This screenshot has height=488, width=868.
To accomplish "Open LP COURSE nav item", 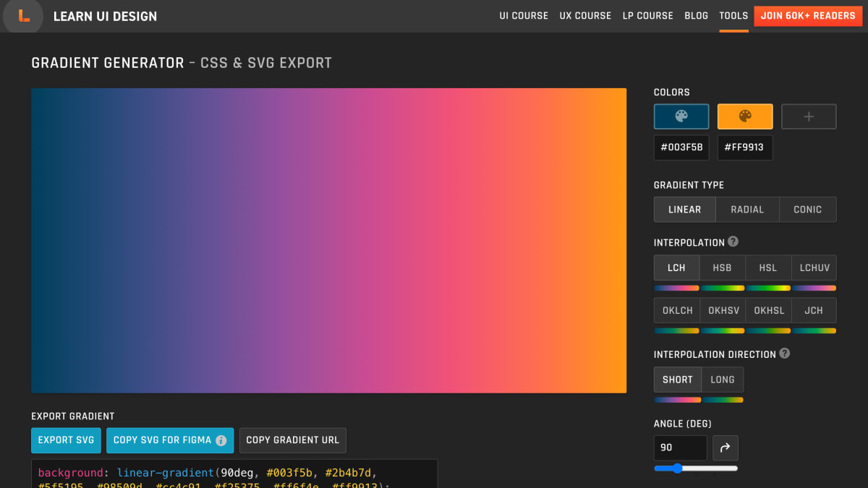I will [648, 16].
